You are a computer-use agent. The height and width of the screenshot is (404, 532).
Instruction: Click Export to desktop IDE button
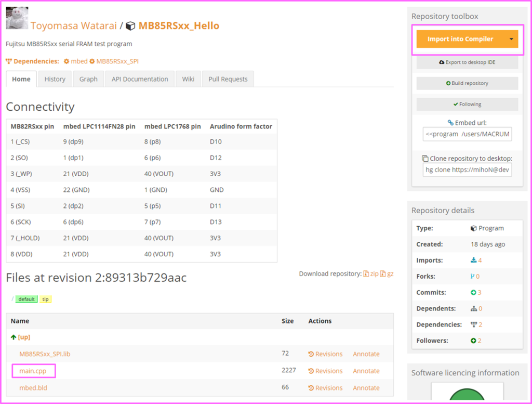[467, 62]
